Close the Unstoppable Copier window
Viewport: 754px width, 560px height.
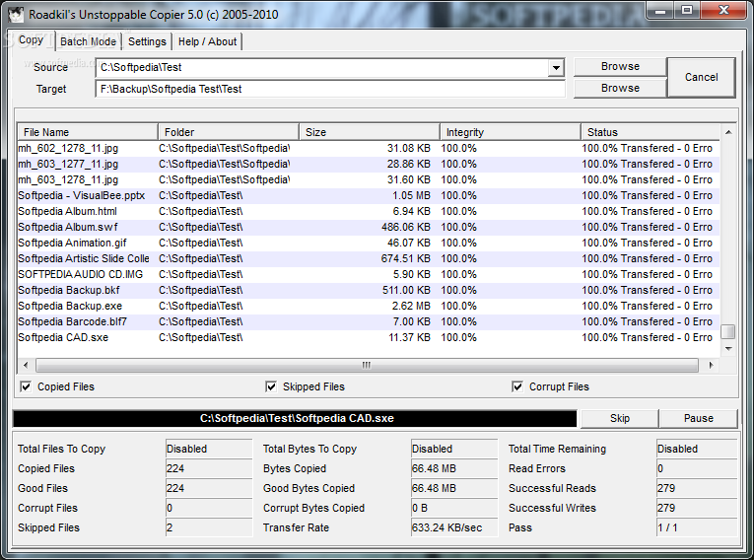(x=723, y=11)
